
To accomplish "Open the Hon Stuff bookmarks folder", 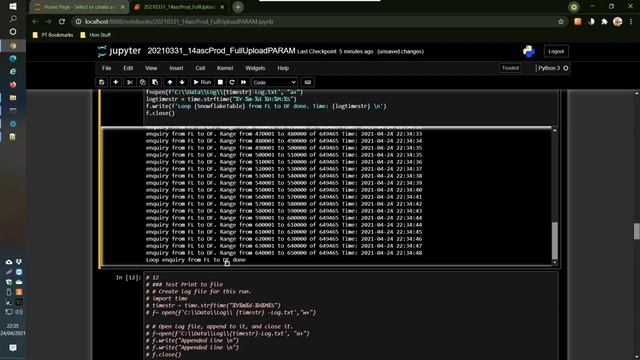I will [x=95, y=35].
